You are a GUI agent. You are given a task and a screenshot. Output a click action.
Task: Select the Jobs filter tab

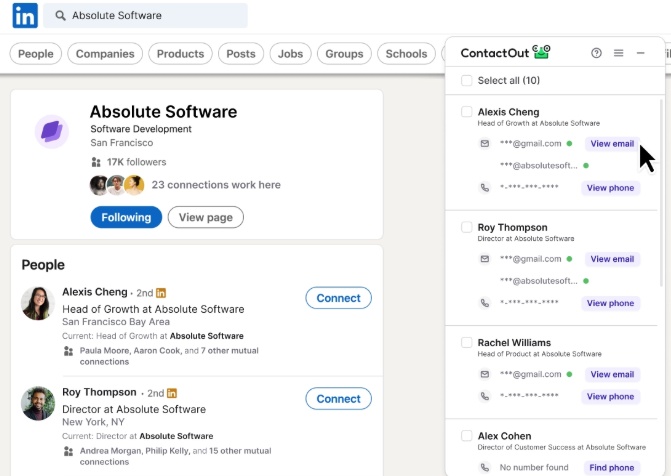(x=291, y=54)
